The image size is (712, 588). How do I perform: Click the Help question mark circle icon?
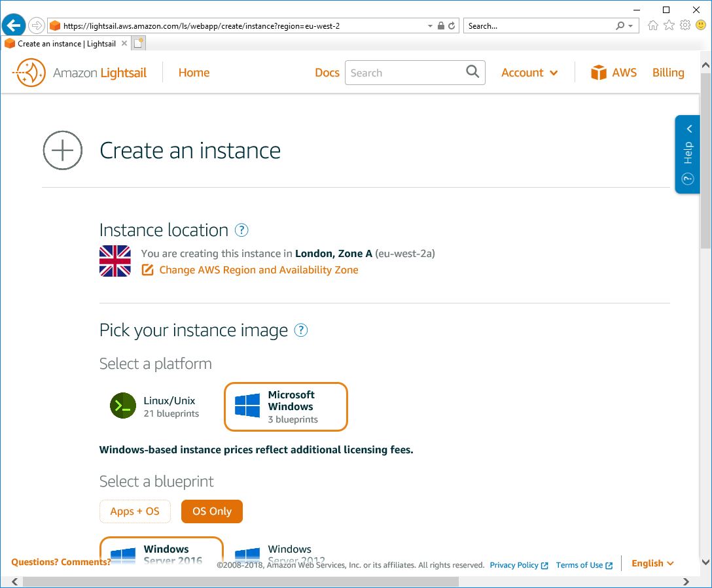(688, 179)
